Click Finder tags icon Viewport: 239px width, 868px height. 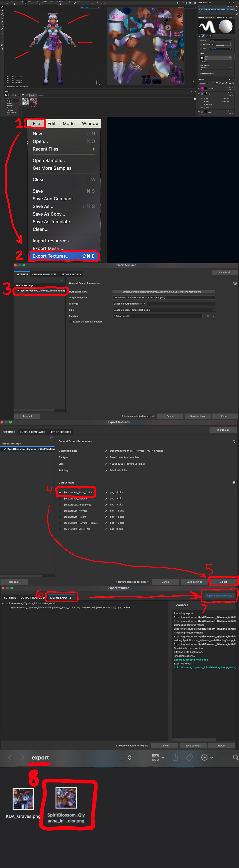[x=189, y=757]
